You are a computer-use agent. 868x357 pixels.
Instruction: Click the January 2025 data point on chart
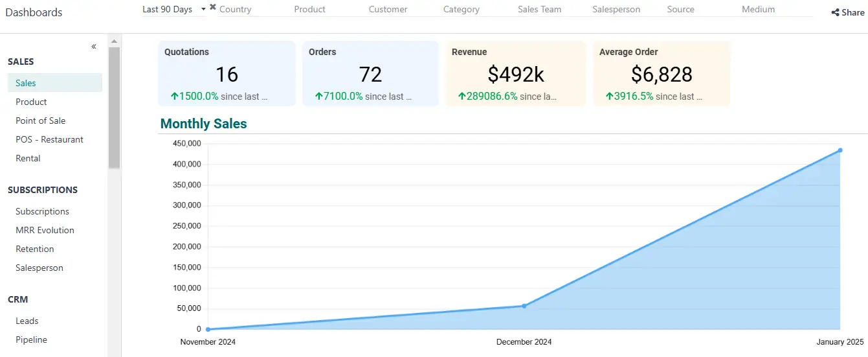[840, 150]
